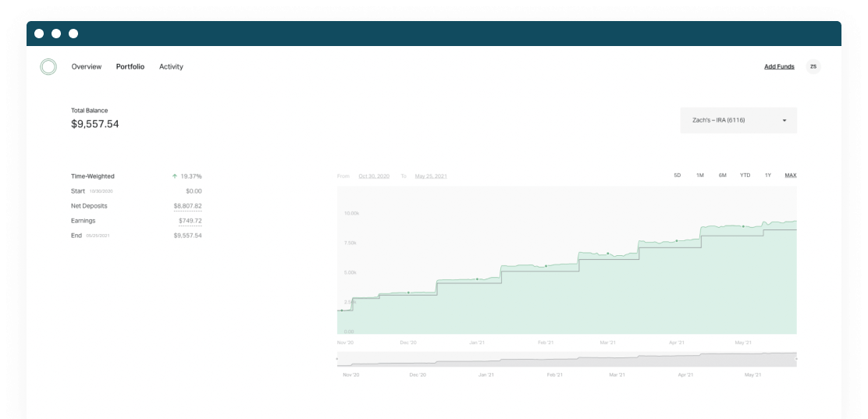Edit the May 25, 2021 end date
Image resolution: width=868 pixels, height=419 pixels.
coord(431,176)
